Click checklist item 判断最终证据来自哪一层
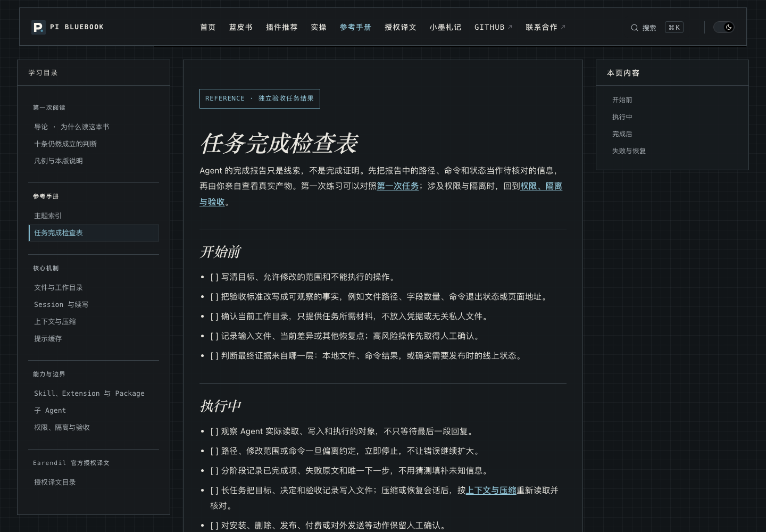Screen dimensions: 766x532 (x=367, y=355)
